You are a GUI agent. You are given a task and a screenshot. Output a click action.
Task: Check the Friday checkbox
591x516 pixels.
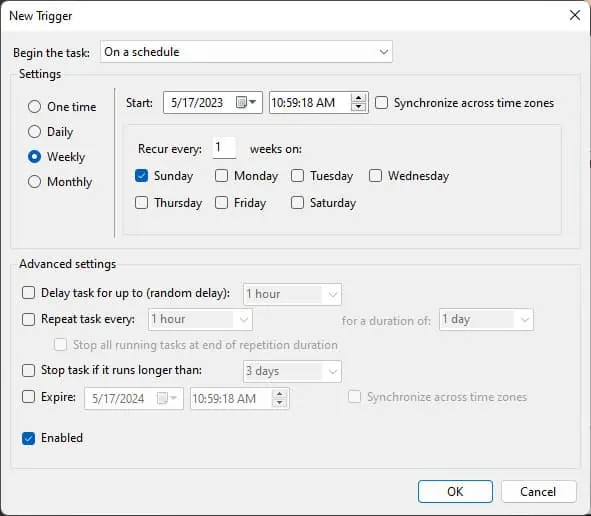[x=221, y=203]
